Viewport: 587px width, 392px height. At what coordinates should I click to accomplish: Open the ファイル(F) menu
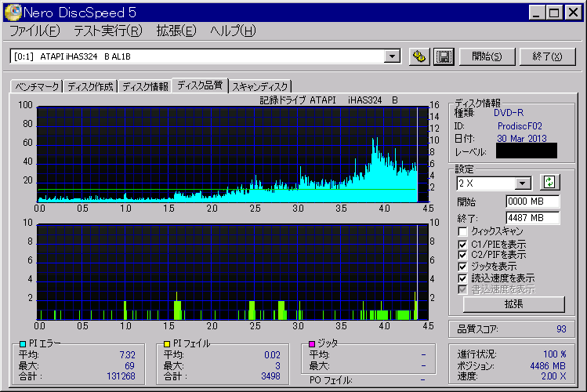pos(34,31)
